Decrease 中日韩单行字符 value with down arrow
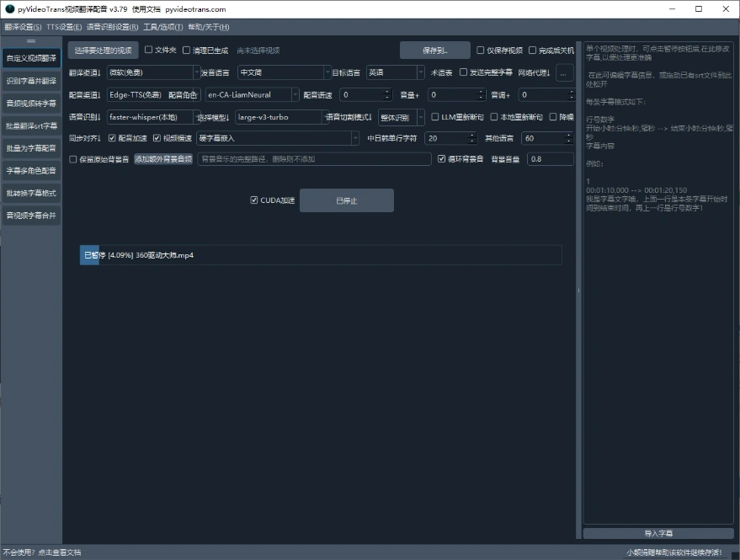The width and height of the screenshot is (740, 560). (471, 141)
